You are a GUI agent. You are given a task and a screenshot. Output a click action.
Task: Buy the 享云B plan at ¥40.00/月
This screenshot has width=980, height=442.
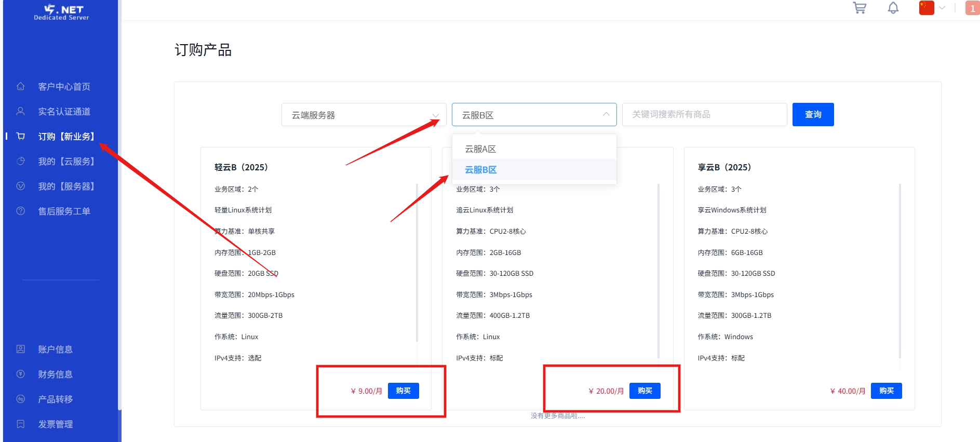click(886, 391)
